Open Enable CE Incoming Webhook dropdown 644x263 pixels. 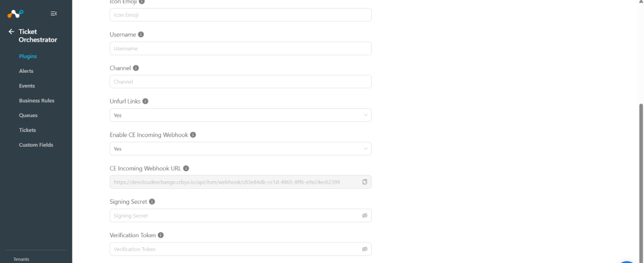pyautogui.click(x=240, y=148)
